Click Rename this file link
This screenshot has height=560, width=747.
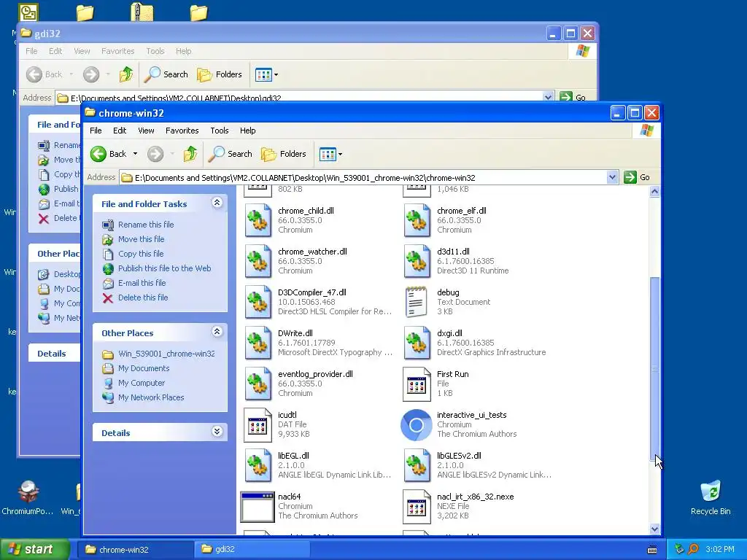click(x=146, y=225)
